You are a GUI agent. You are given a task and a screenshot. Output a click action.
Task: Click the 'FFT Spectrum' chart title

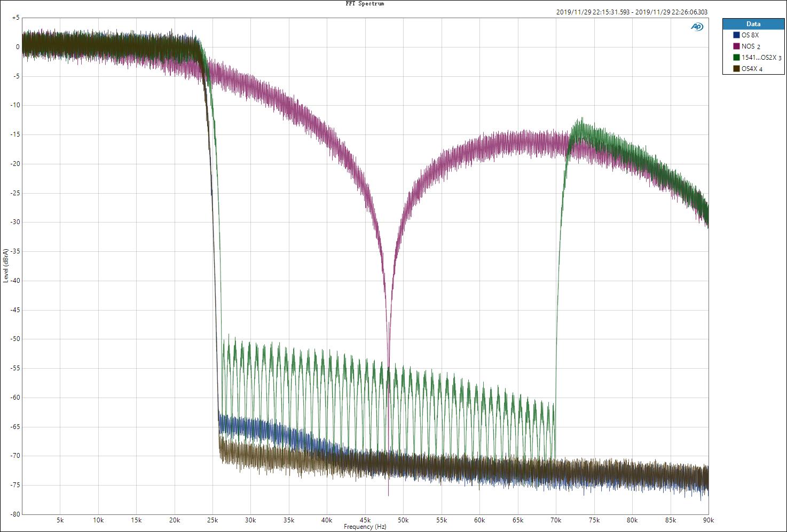point(365,4)
